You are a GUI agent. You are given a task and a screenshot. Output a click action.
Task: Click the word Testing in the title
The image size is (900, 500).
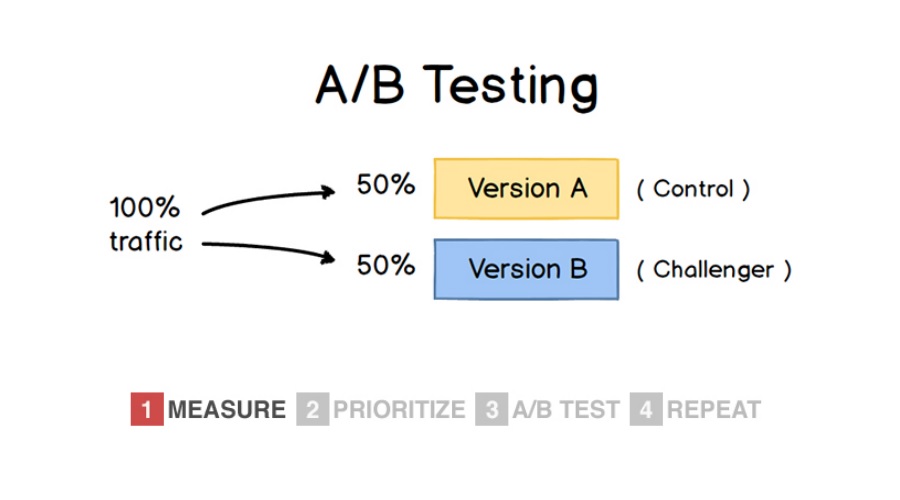tap(511, 86)
